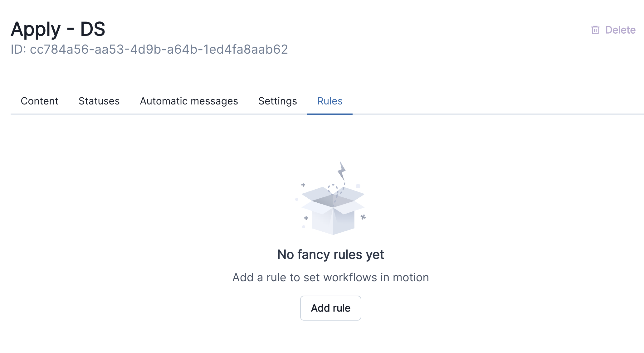The height and width of the screenshot is (353, 644).
Task: Click the workflows in motion subtitle
Action: (x=331, y=277)
